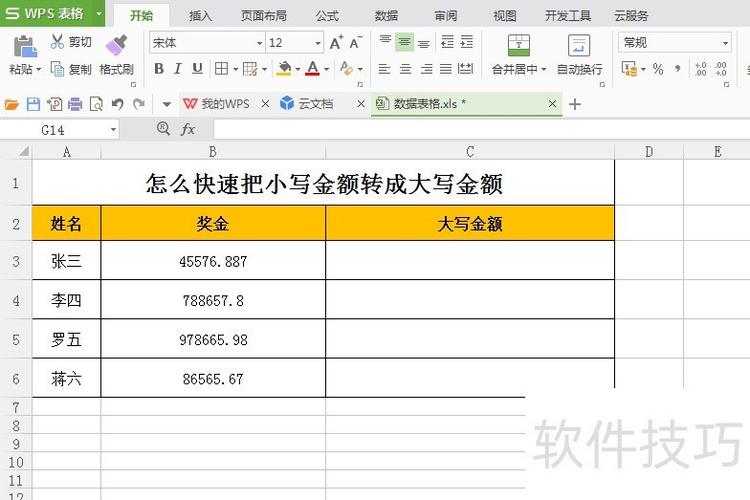Image resolution: width=750 pixels, height=500 pixels.
Task: Click the print preview icon
Action: pyautogui.click(x=96, y=104)
